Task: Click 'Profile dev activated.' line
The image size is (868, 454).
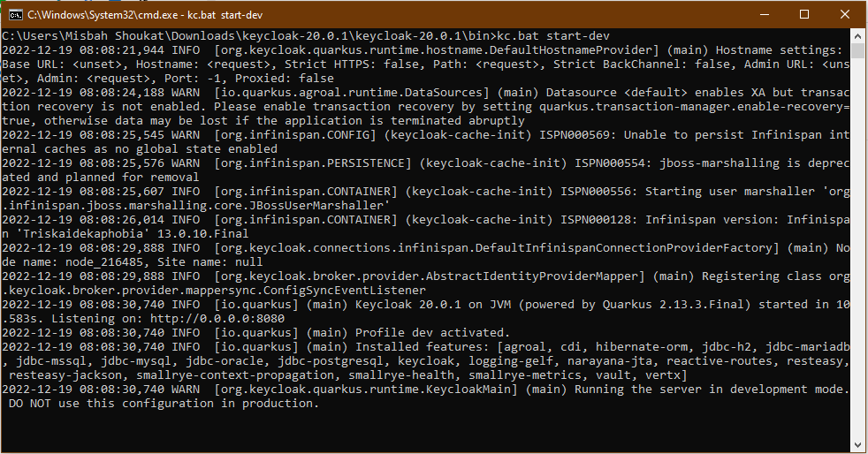Action: pos(432,333)
